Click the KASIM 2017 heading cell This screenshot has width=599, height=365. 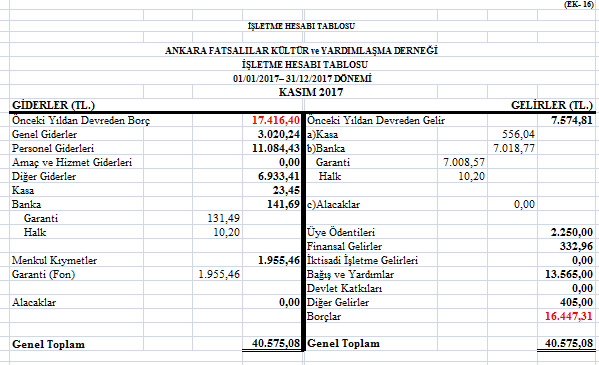tap(311, 92)
